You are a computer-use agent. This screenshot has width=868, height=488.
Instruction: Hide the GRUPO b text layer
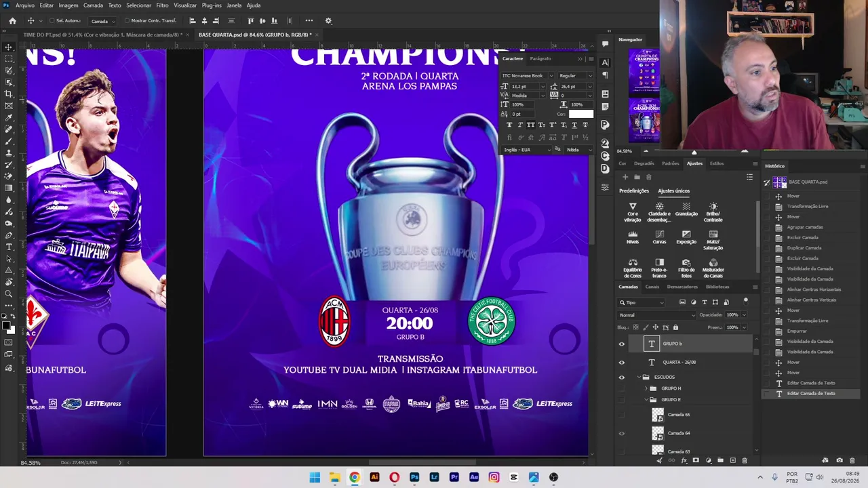pos(622,344)
